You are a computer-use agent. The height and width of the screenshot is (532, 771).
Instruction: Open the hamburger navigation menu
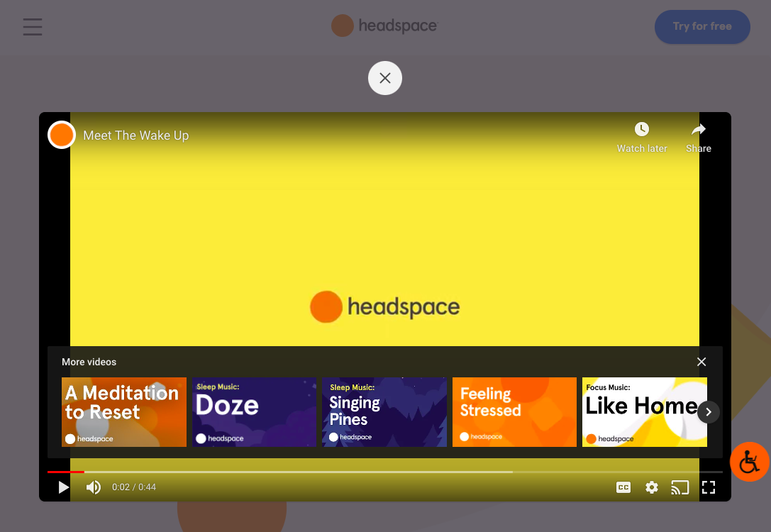click(32, 27)
